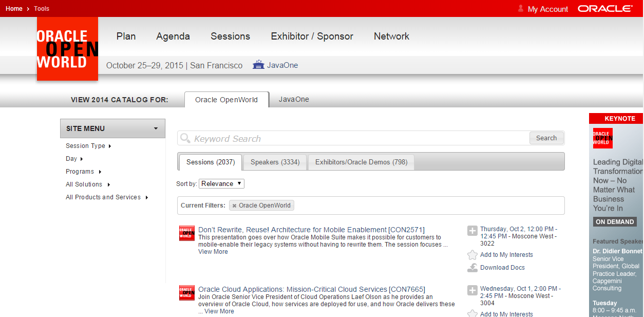Viewport: 644px width, 317px height.
Task: Switch to the Speakers (3334) tab
Action: tap(275, 162)
